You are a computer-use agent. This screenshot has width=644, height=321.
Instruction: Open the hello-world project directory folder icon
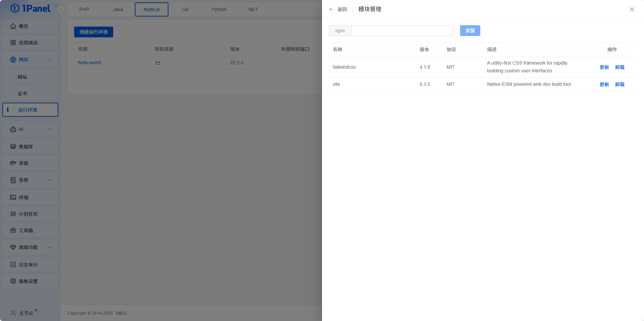(x=158, y=63)
